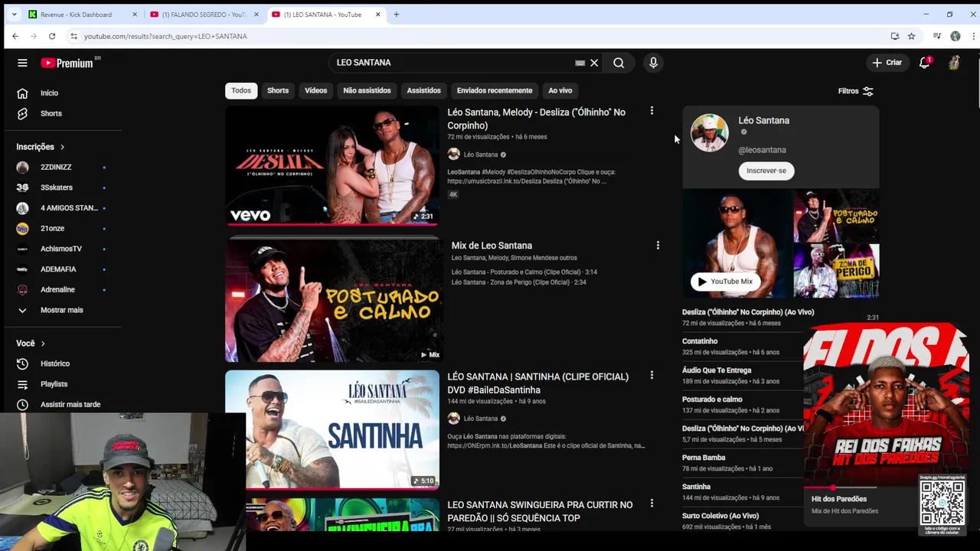Start voice search with the microphone
The height and width of the screenshot is (551, 980).
click(x=653, y=63)
